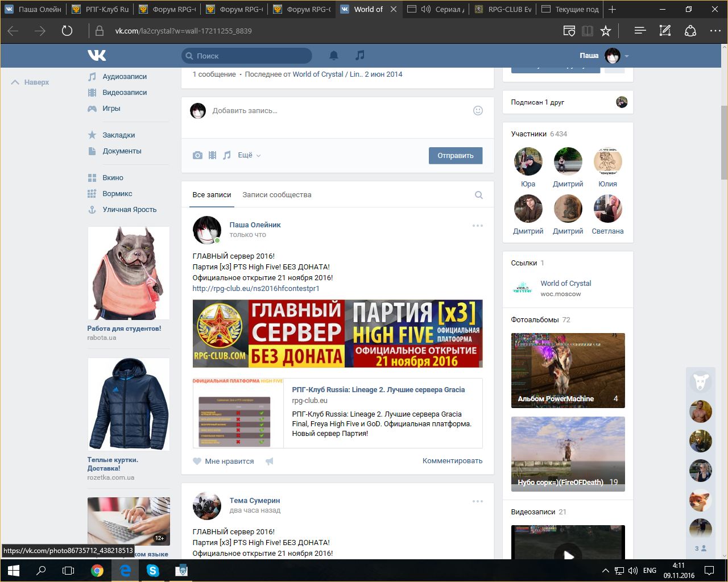Viewport: 728px width, 582px height.
Task: Open the Windows Start menu
Action: pyautogui.click(x=14, y=571)
